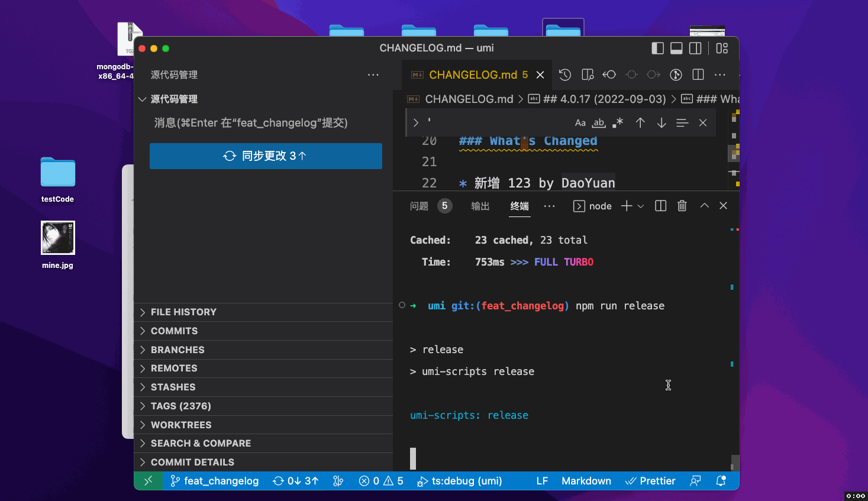Expand the STASHES section
Viewport: 868px width, 501px height.
263,387
